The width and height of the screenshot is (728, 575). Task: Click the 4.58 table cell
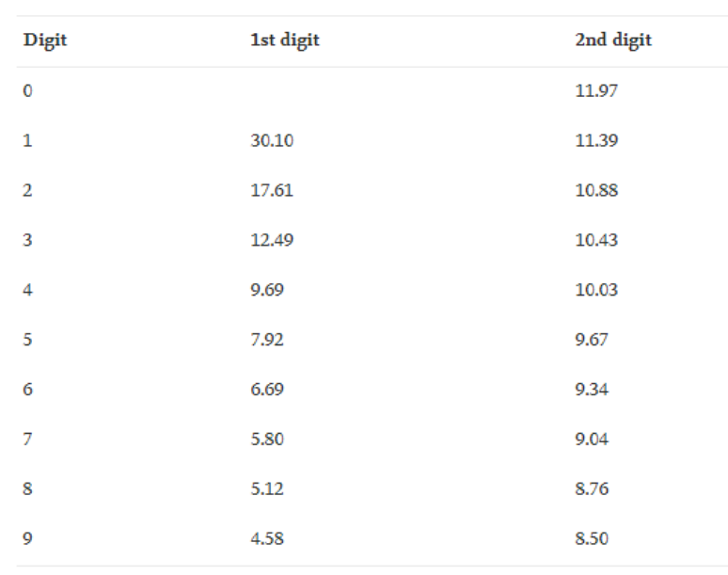pos(266,539)
